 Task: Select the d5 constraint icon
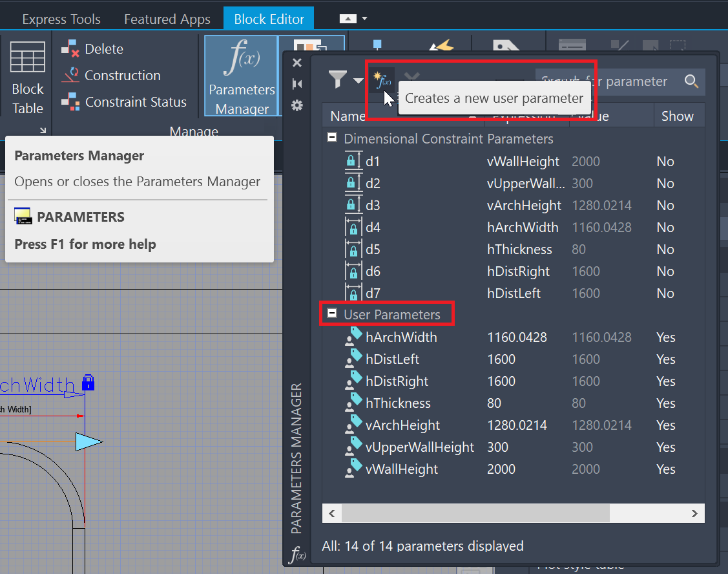coord(353,249)
